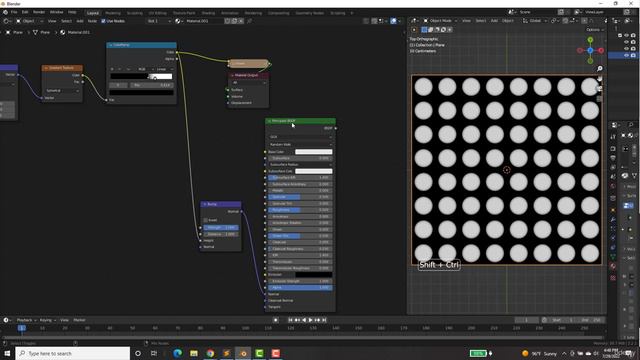Viewport: 640px width, 360px height.
Task: Toggle the second outliner row eye icon
Action: pyautogui.click(x=626, y=42)
